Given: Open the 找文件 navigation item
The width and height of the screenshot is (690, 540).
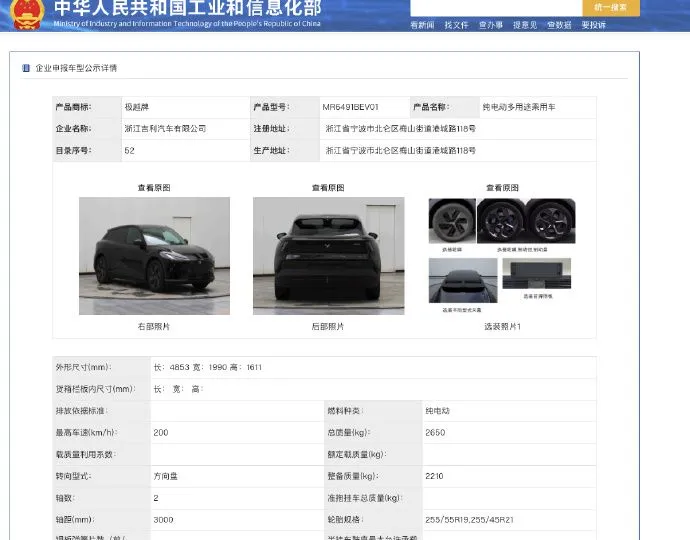Looking at the screenshot, I should [x=456, y=25].
